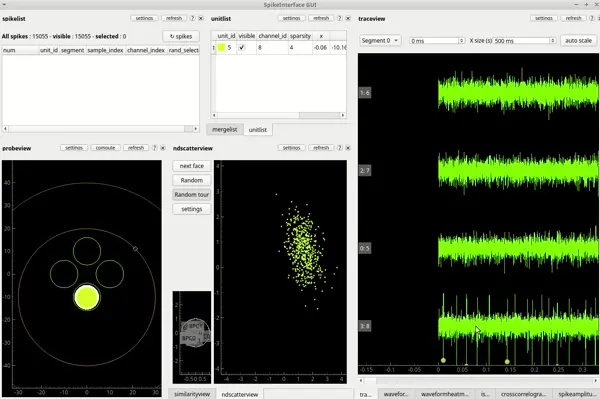
Task: Close the spikelist panel
Action: [x=201, y=18]
